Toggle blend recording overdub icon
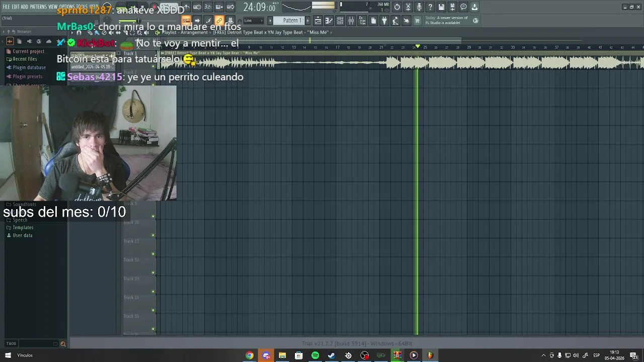 (219, 7)
